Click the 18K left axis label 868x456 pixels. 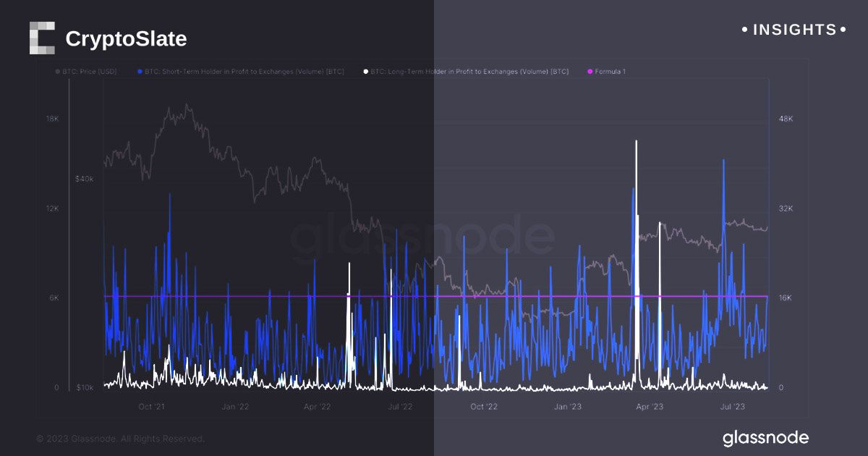click(51, 119)
